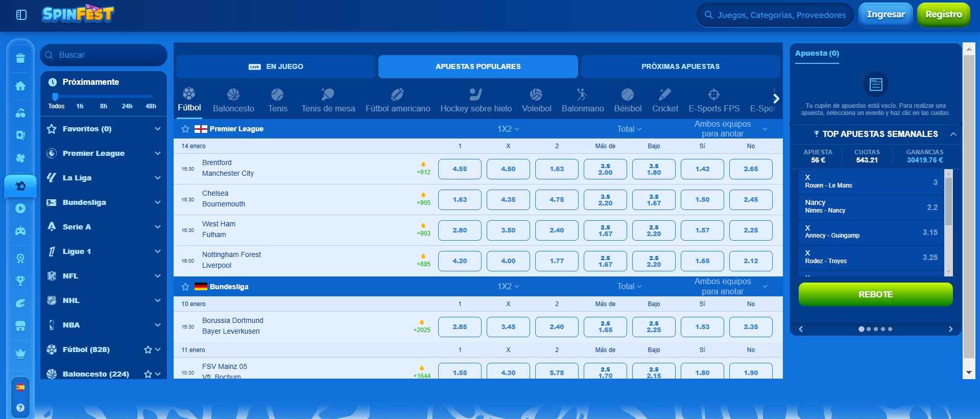980x419 pixels.
Task: Toggle favorite star for Baloncesto (224)
Action: click(x=148, y=375)
